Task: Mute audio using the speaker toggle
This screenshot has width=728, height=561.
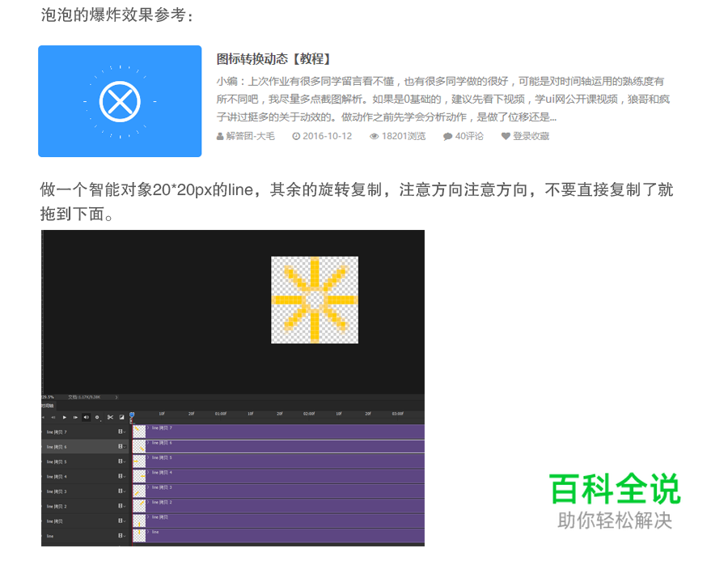Action: (x=87, y=417)
